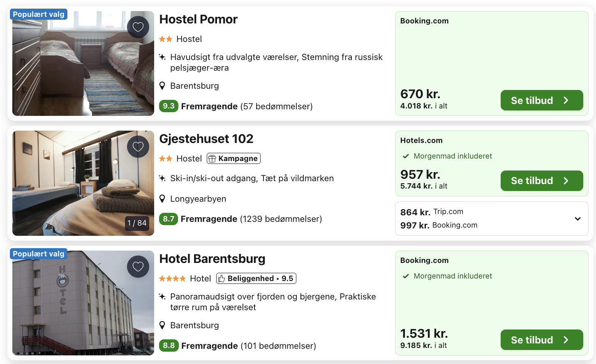This screenshot has height=364, width=596.
Task: Toggle heart on Hotel Barentsburg photo
Action: tap(138, 267)
